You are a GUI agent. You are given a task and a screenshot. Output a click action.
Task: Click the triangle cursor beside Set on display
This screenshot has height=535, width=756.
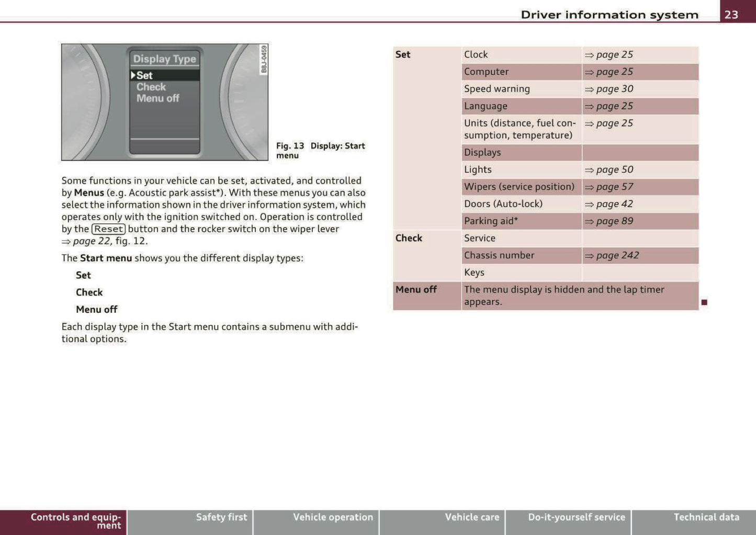133,75
